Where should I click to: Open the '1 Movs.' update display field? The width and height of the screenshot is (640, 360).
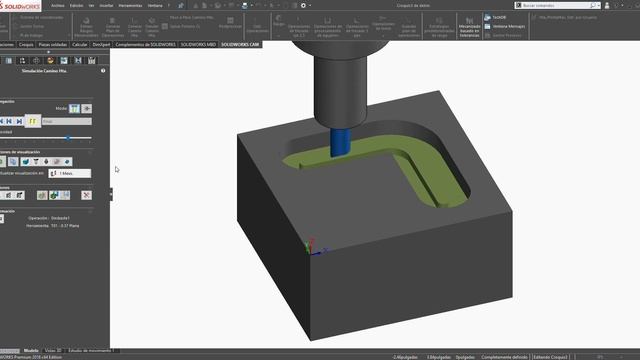pyautogui.click(x=70, y=173)
